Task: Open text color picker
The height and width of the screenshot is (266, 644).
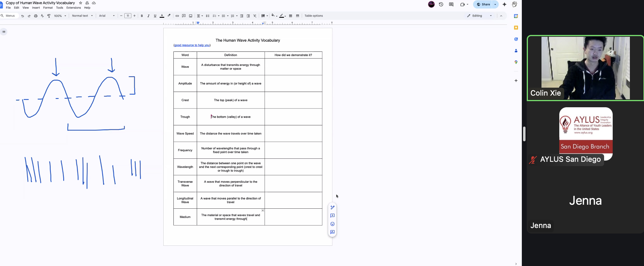Action: tap(162, 16)
